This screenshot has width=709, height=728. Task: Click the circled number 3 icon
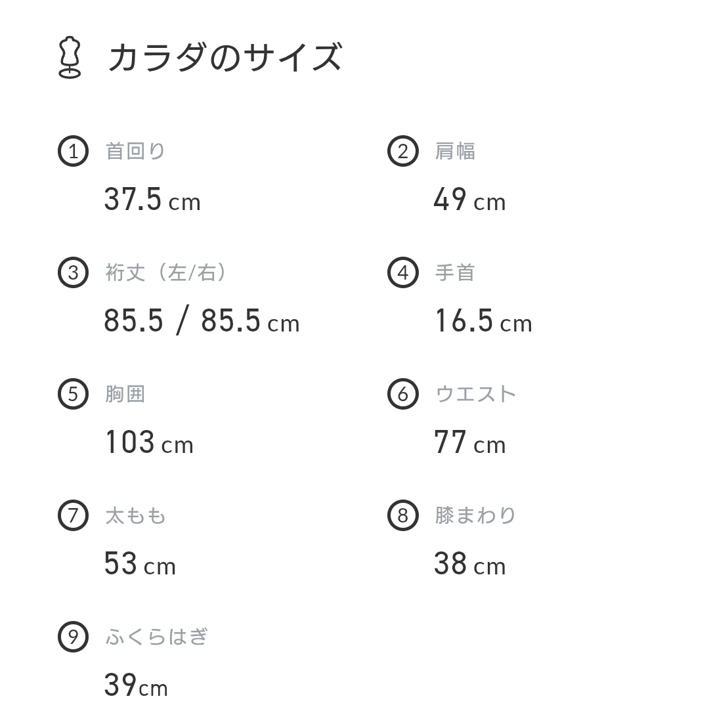click(x=73, y=272)
